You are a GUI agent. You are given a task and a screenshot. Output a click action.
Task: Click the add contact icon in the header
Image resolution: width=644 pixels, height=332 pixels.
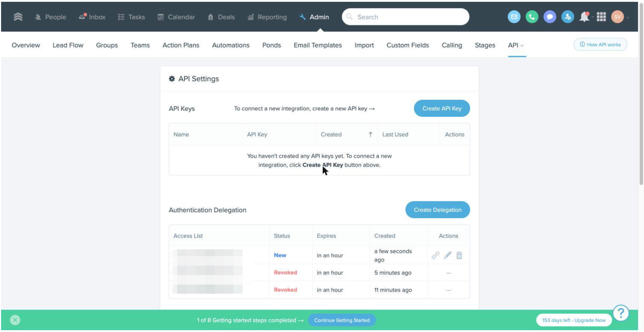tap(568, 17)
